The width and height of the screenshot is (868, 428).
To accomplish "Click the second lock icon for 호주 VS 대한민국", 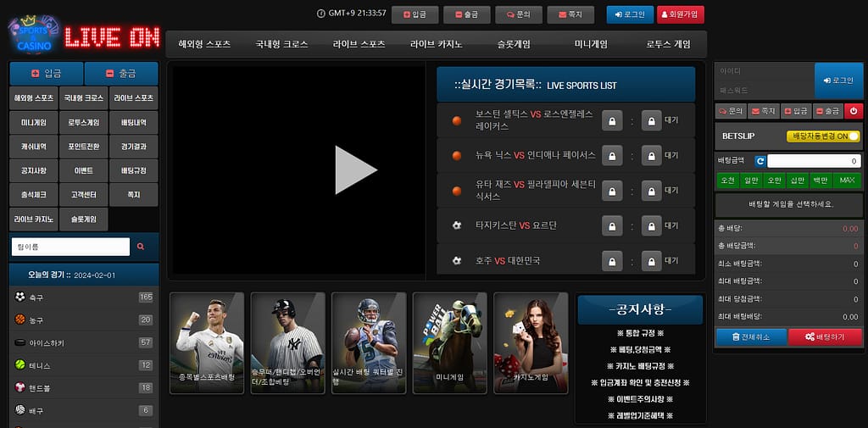I will (x=650, y=261).
